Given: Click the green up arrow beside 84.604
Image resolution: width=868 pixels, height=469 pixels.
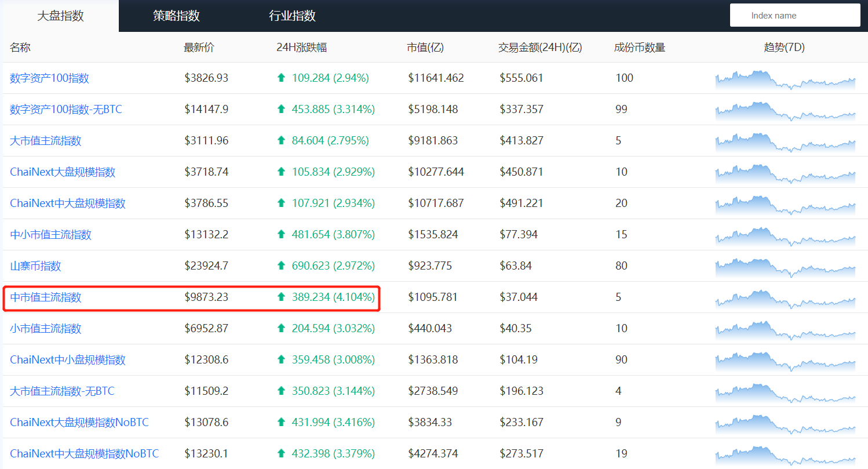Looking at the screenshot, I should click(x=282, y=140).
